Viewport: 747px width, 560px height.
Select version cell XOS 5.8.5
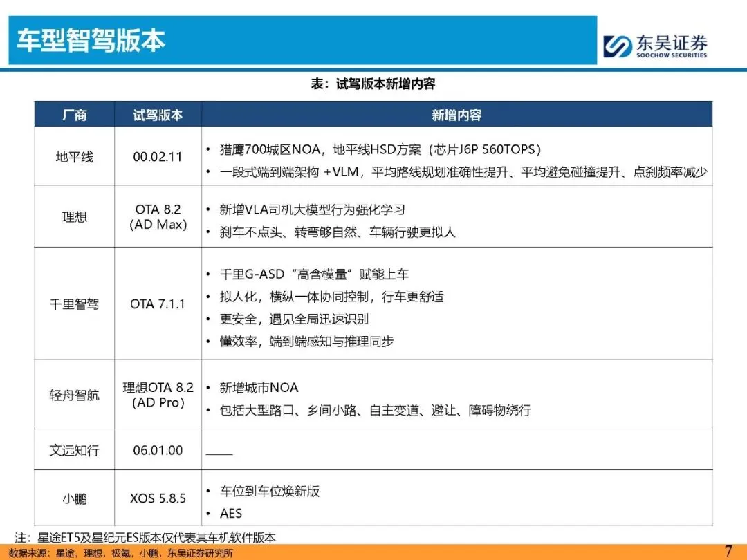point(158,498)
